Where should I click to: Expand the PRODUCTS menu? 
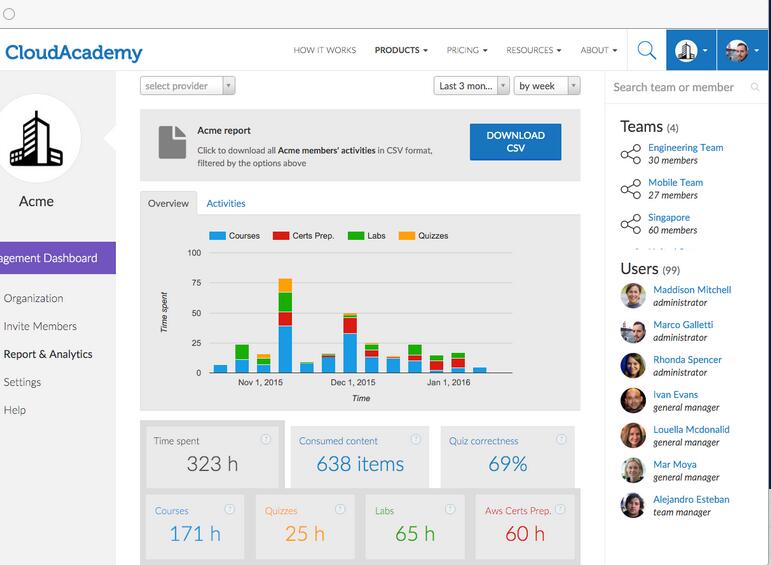[x=401, y=50]
